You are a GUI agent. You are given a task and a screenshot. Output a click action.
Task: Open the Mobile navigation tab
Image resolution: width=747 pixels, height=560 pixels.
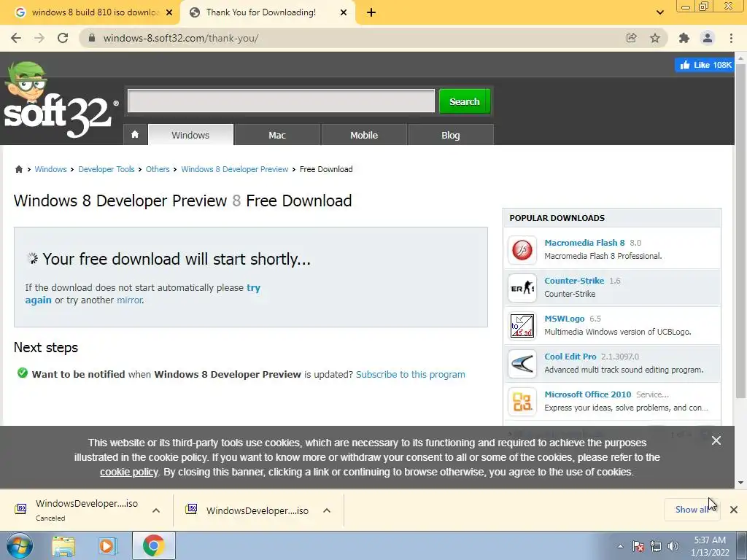pyautogui.click(x=364, y=135)
